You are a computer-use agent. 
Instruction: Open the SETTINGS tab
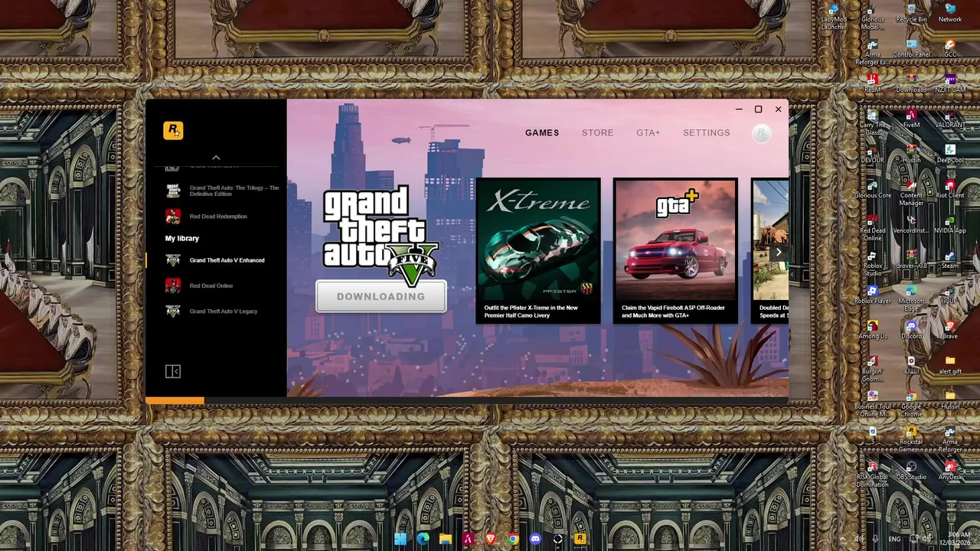[x=706, y=132]
